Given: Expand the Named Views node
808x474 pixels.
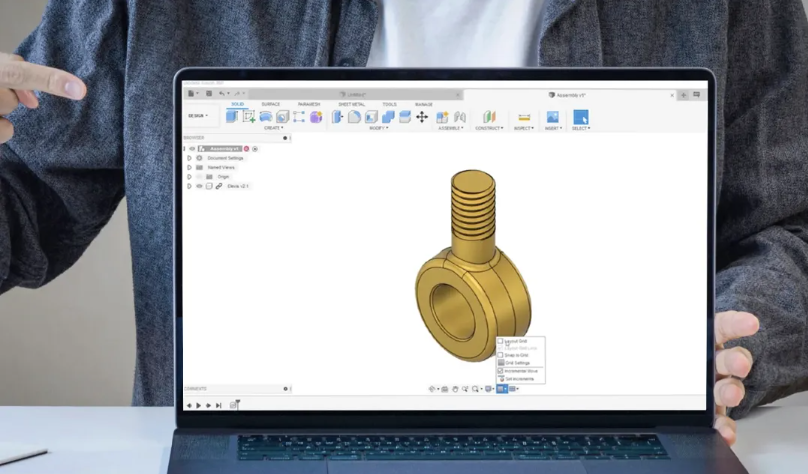Looking at the screenshot, I should click(x=189, y=167).
